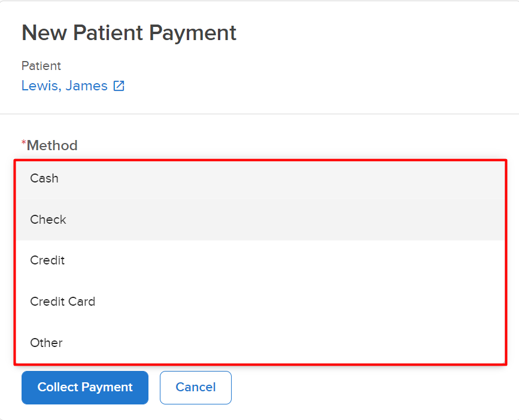Cancel the new patient payment
519x420 pixels.
tap(196, 387)
